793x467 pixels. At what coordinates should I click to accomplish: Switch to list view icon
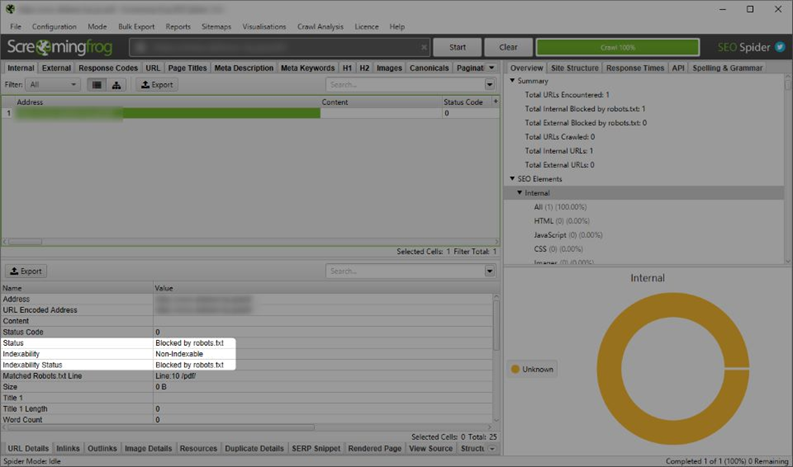tap(97, 85)
